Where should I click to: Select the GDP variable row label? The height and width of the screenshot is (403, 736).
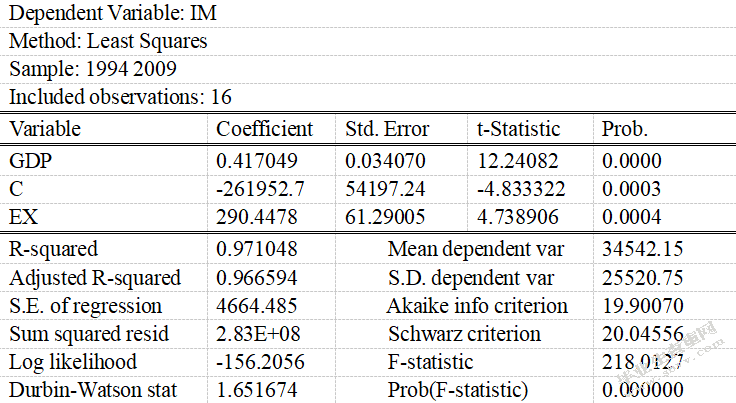(31, 161)
